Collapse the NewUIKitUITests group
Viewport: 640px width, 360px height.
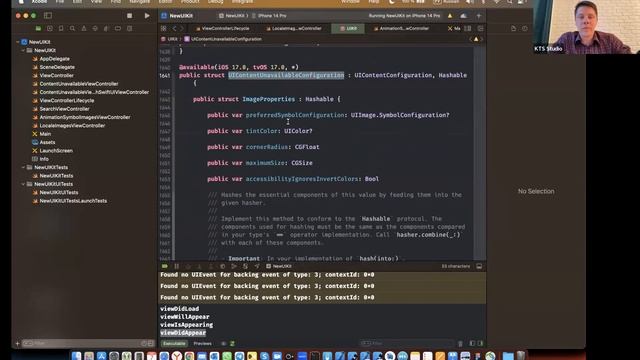[x=23, y=184]
